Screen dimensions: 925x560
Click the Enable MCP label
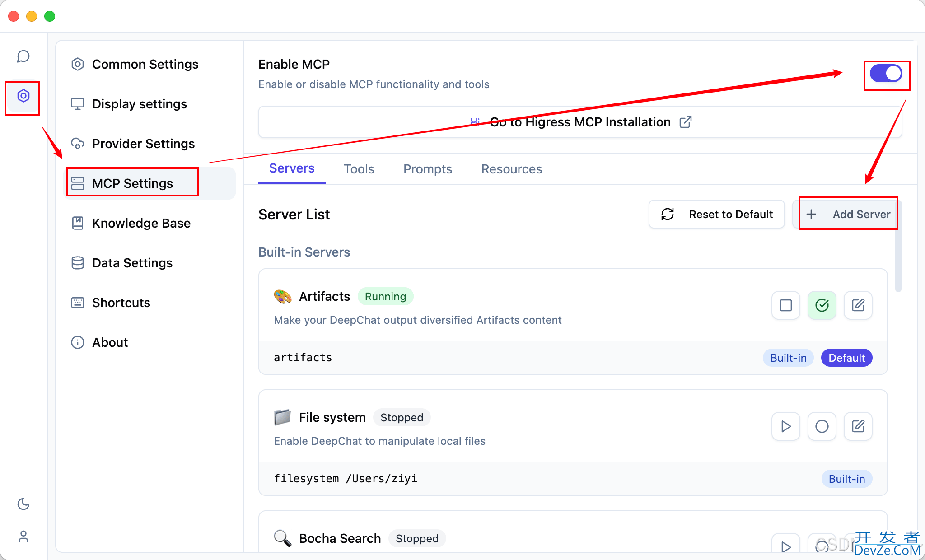point(294,64)
